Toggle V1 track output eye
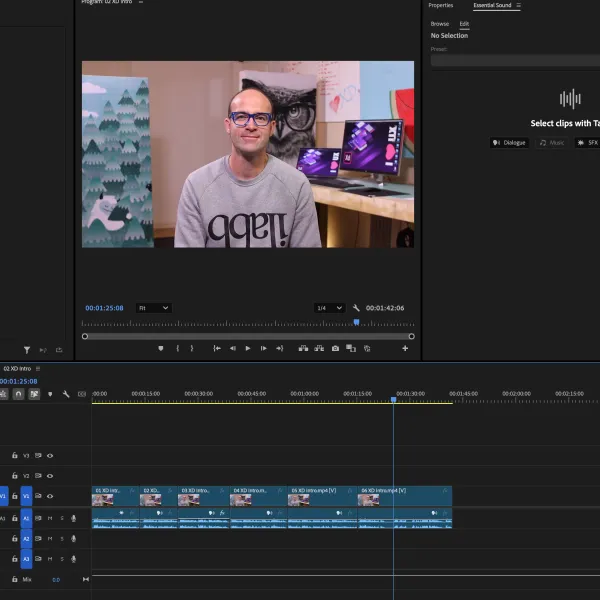Image resolution: width=600 pixels, height=600 pixels. [50, 496]
